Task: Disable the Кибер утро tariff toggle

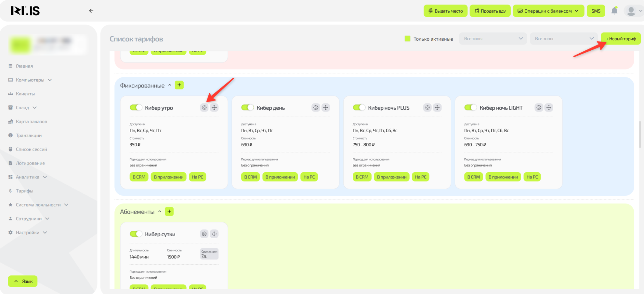Action: (x=136, y=108)
